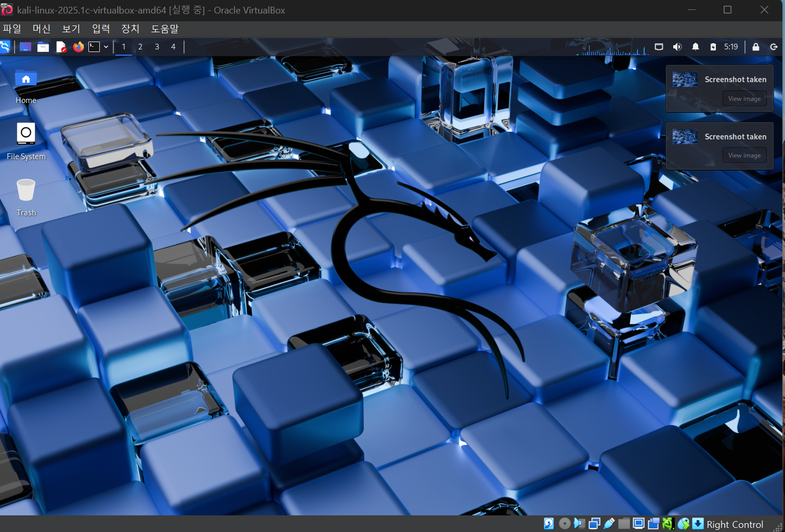
Task: Click the VirtualBox title bar app icon
Action: click(x=7, y=10)
